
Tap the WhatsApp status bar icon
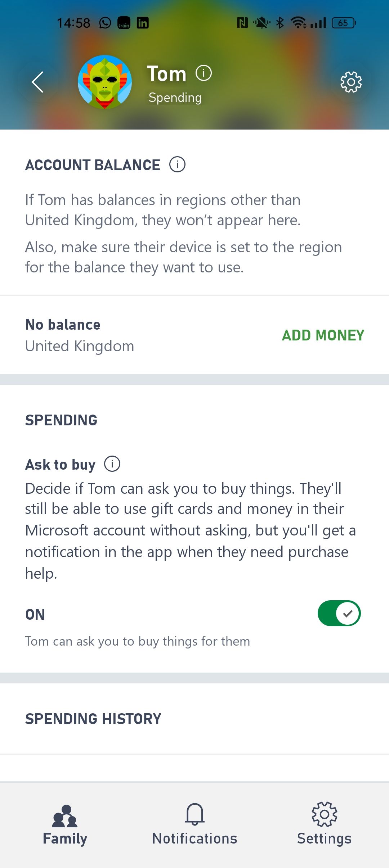tap(105, 23)
